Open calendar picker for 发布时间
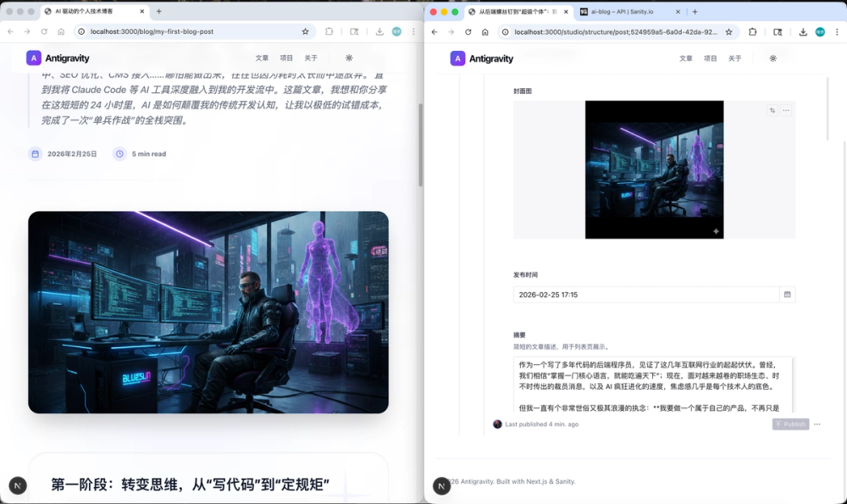Screen dimensions: 847x504 [788, 295]
